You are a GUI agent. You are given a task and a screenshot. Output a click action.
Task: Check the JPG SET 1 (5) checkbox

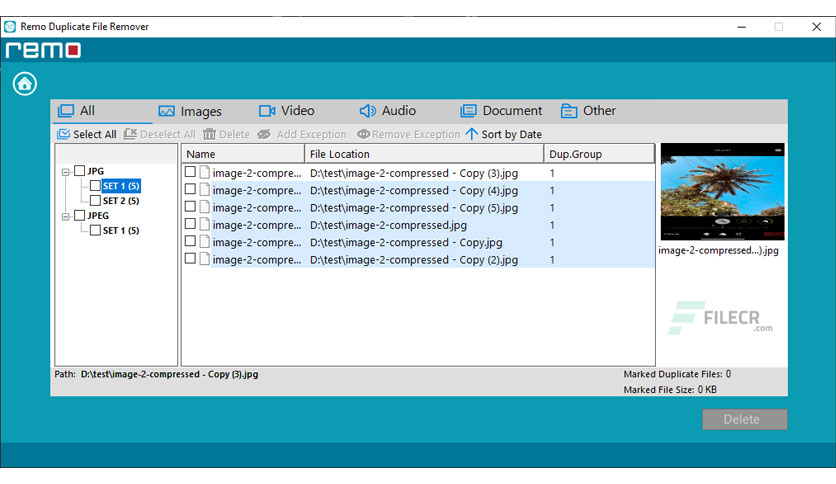point(95,185)
